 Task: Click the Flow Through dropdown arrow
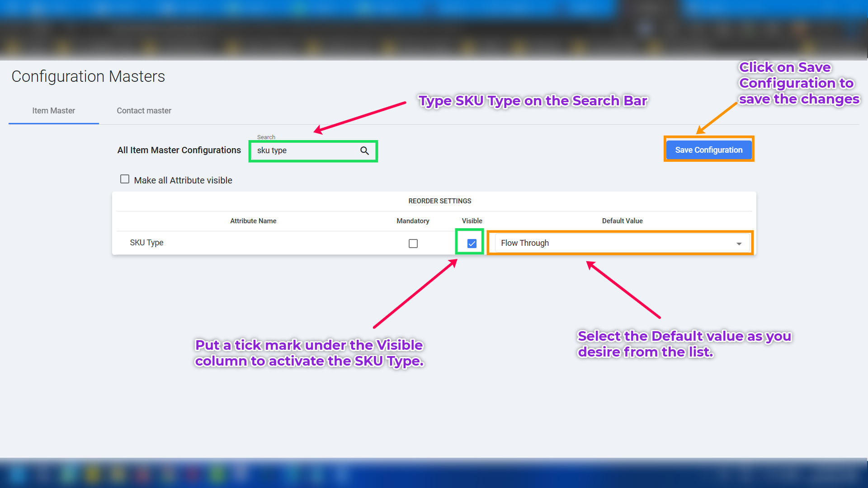[x=739, y=244]
